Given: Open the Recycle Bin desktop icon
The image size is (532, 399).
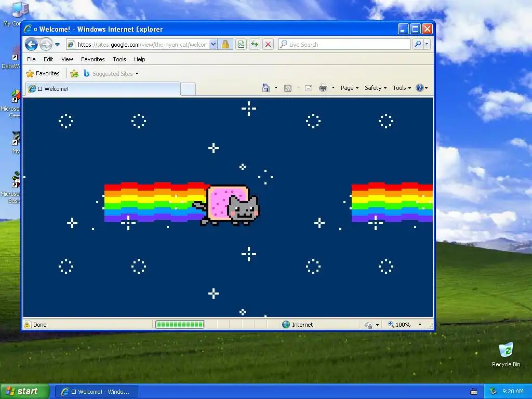Looking at the screenshot, I should click(506, 354).
